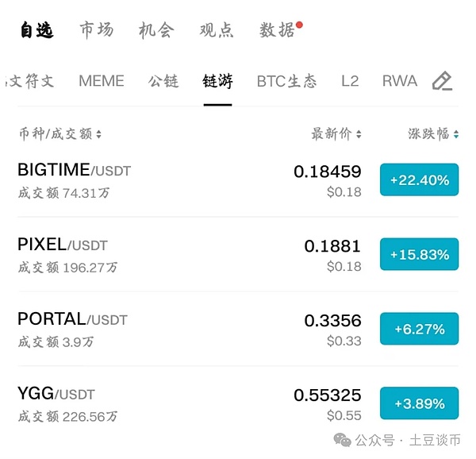Go to the 机会 tab
Viewport: 476px width, 459px height.
[x=155, y=30]
